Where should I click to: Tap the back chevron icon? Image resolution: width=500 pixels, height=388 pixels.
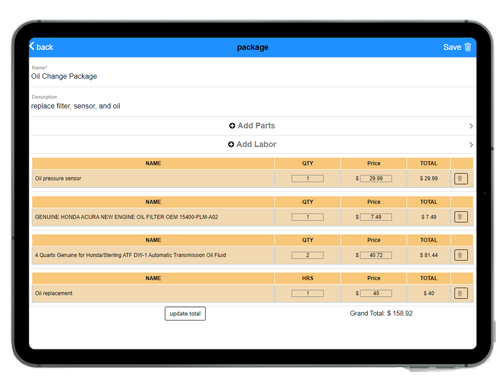click(x=32, y=46)
